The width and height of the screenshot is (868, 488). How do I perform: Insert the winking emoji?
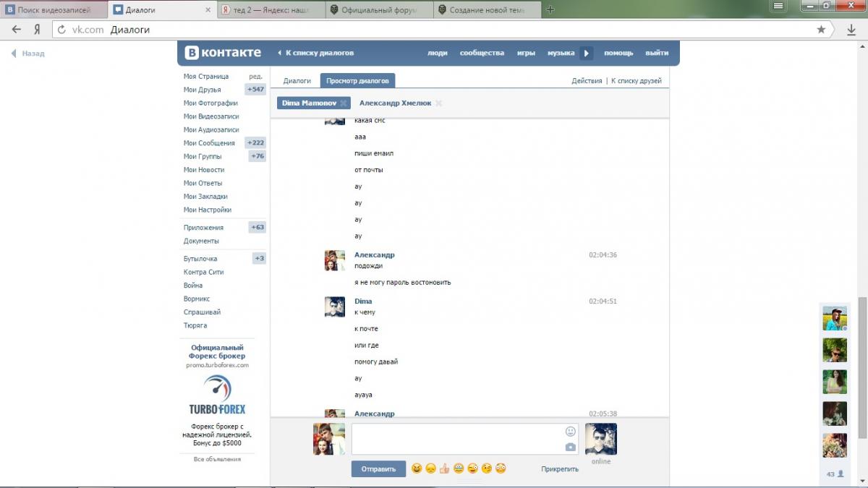[x=487, y=468]
